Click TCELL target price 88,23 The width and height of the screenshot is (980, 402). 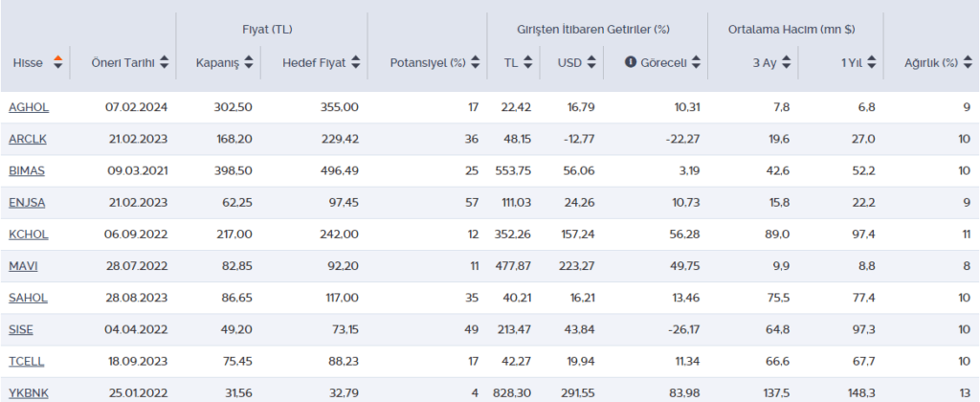tap(344, 362)
